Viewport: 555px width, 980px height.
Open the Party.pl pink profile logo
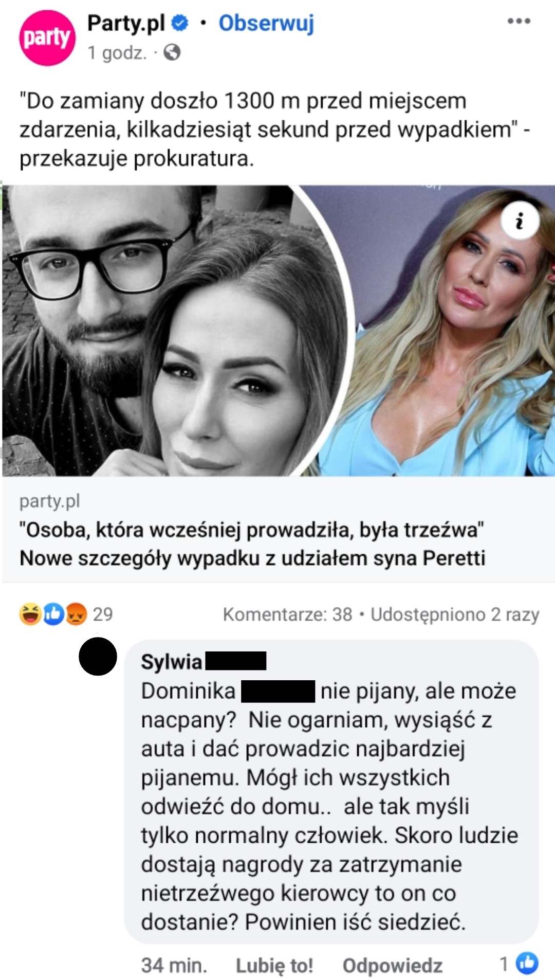[x=47, y=38]
